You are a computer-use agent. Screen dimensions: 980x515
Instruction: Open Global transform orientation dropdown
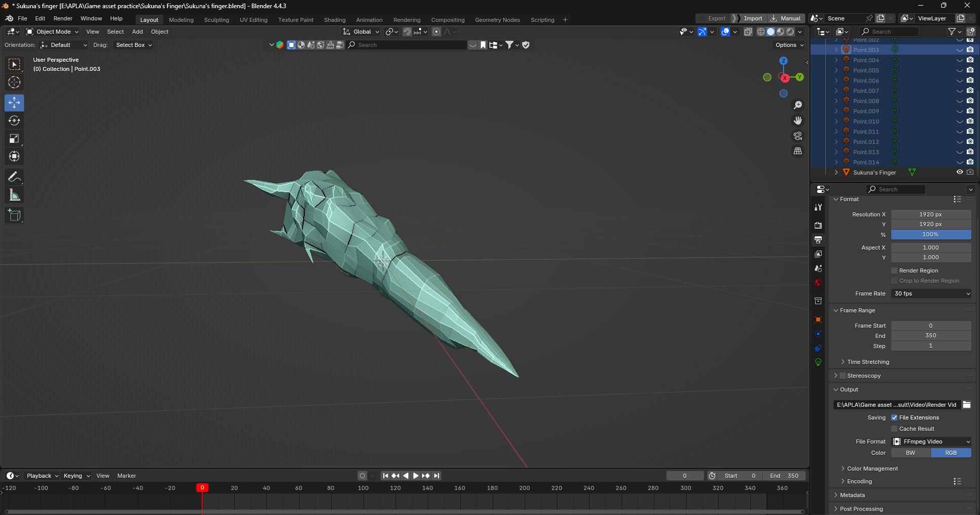click(361, 32)
